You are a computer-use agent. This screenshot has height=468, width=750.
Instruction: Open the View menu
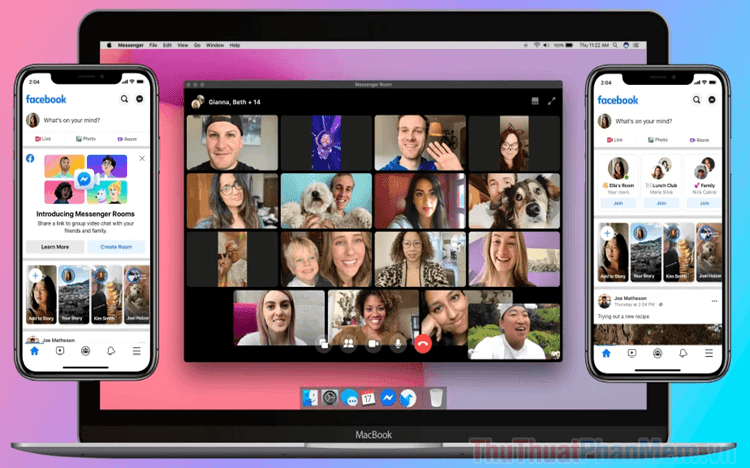tap(183, 45)
